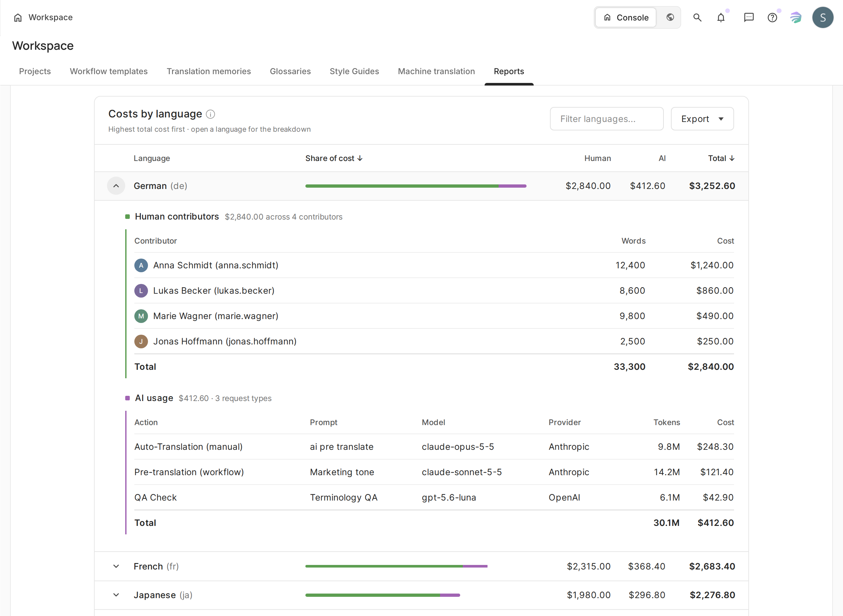Click the Language column header
This screenshot has width=843, height=616.
152,158
